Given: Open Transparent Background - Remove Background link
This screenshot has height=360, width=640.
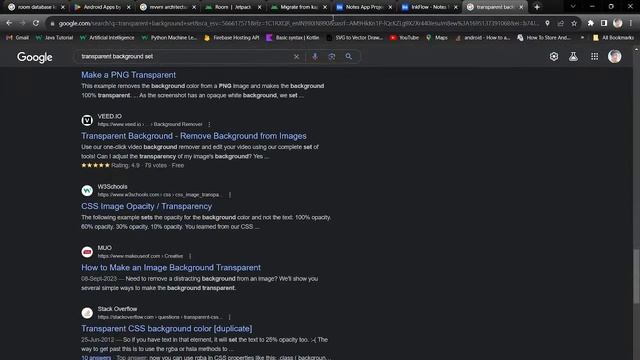Looking at the screenshot, I should coord(193,136).
